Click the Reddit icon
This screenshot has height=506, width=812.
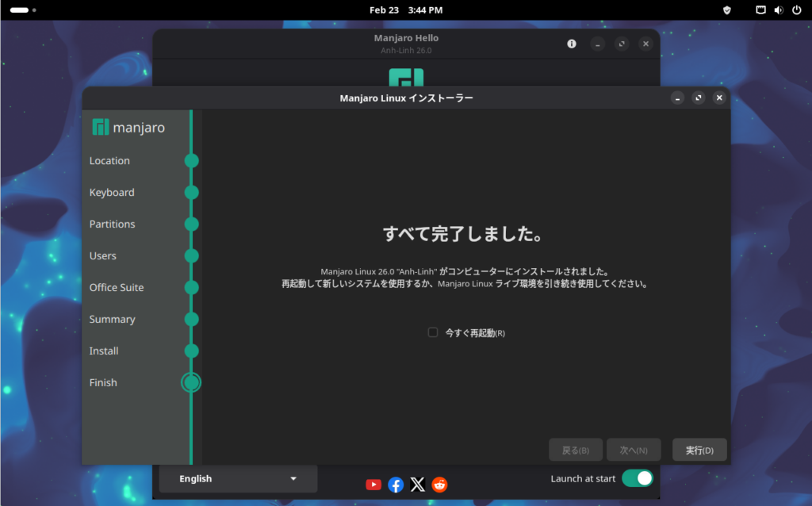pos(439,485)
